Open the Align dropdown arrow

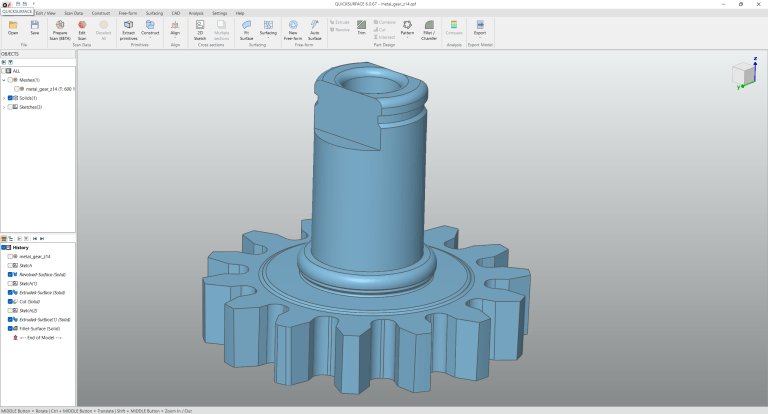pyautogui.click(x=175, y=38)
